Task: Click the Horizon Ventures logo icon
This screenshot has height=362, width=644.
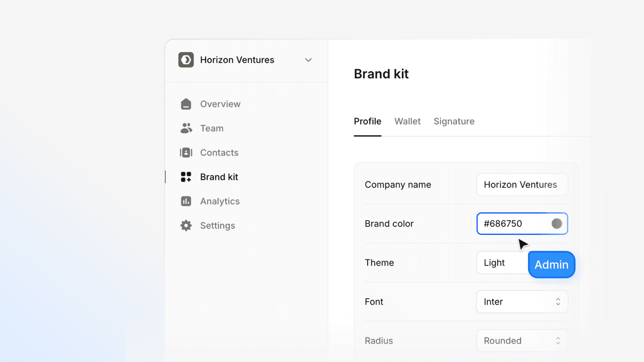Action: [186, 60]
